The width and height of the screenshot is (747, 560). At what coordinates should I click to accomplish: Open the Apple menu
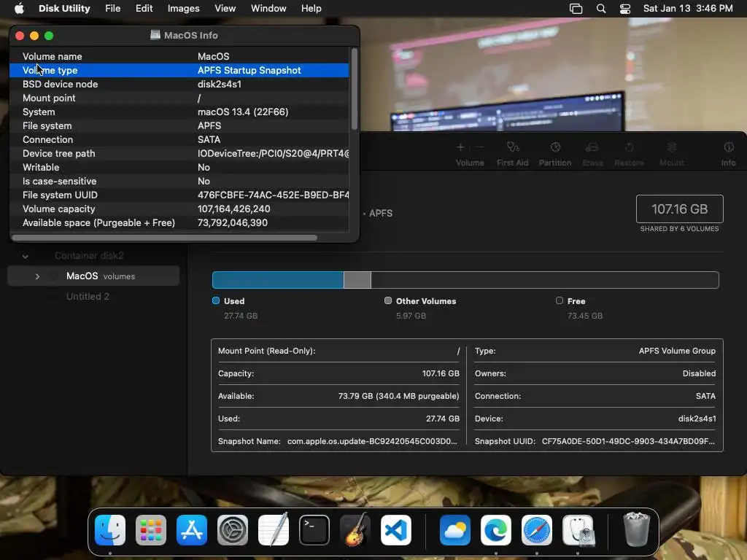tap(19, 9)
